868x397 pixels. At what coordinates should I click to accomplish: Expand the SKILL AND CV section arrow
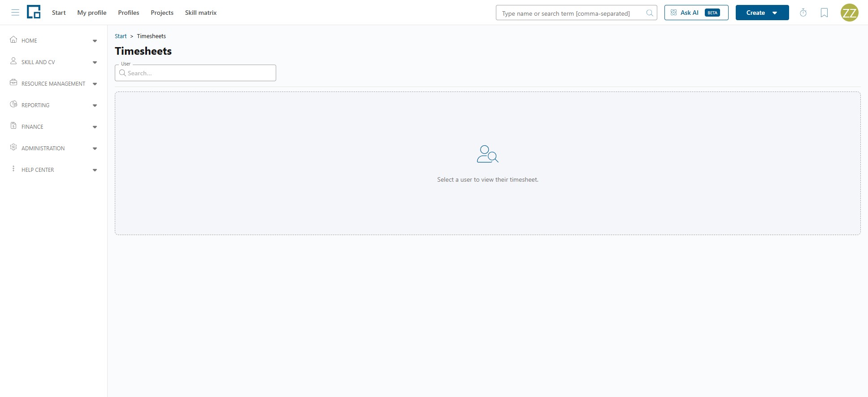coord(95,62)
